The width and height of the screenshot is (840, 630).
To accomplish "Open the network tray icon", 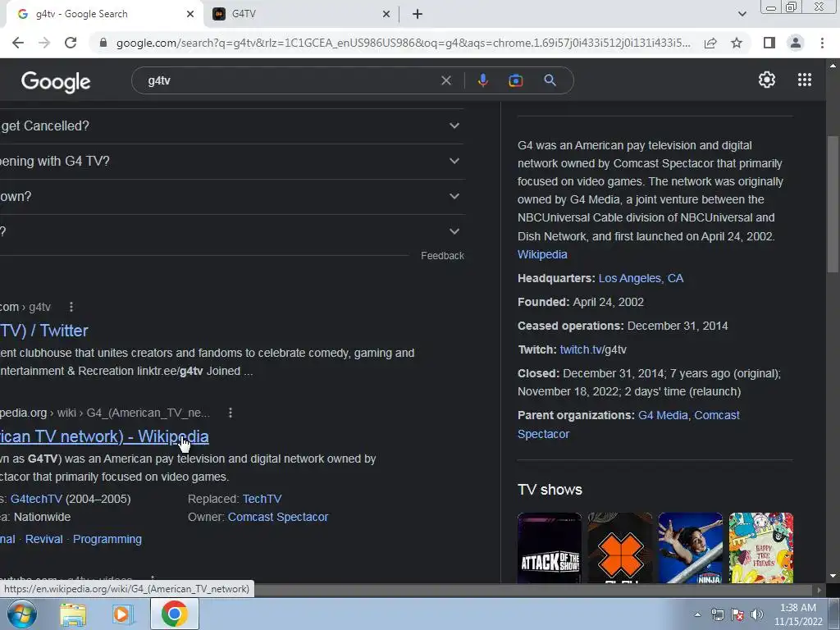I will point(717,614).
